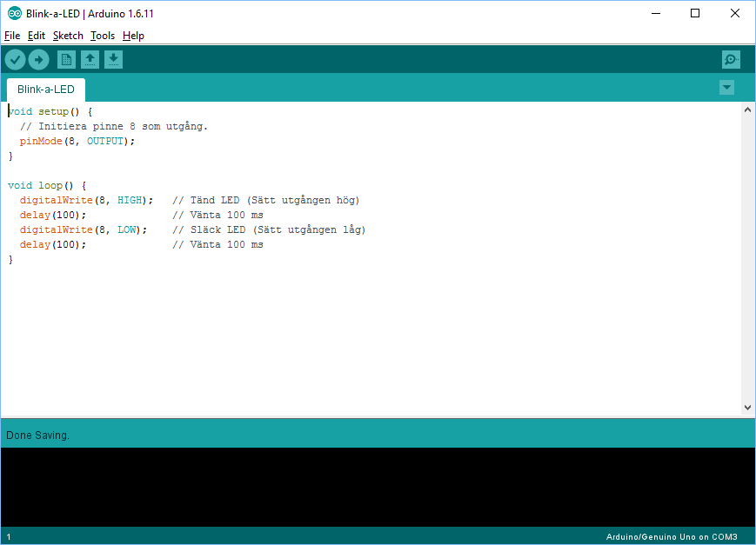Open the Edit menu
This screenshot has width=756, height=545.
point(37,36)
